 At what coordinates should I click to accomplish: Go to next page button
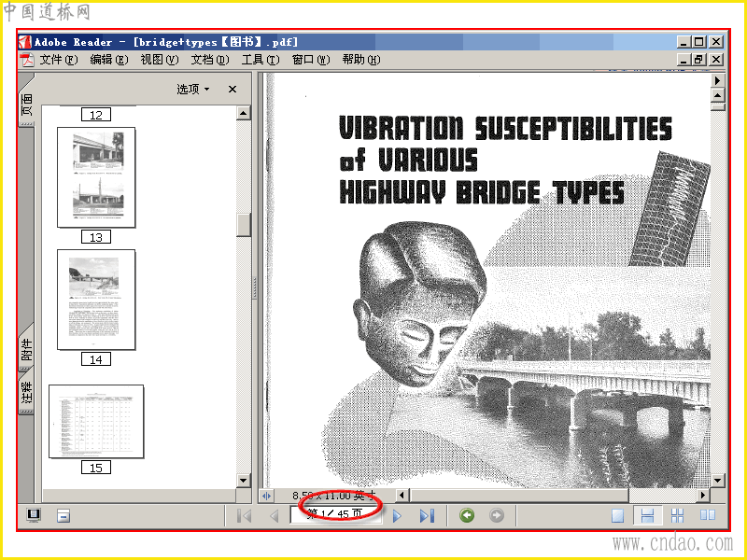tap(397, 516)
